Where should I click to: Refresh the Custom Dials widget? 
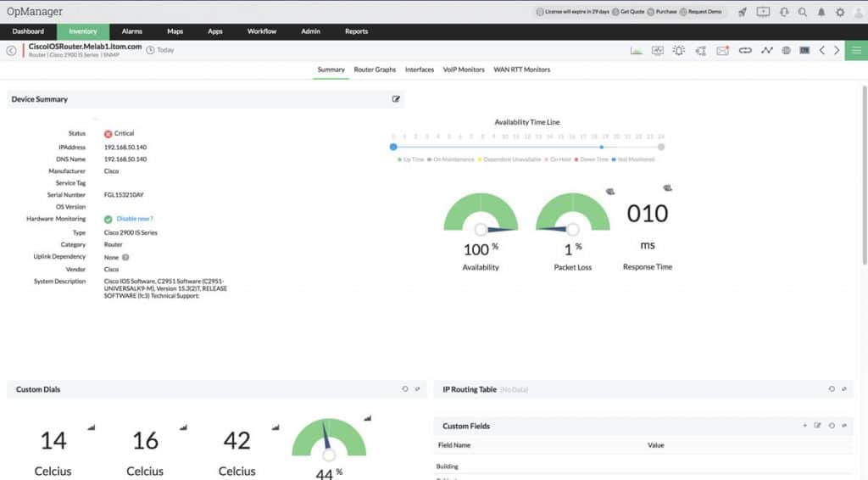coord(405,389)
